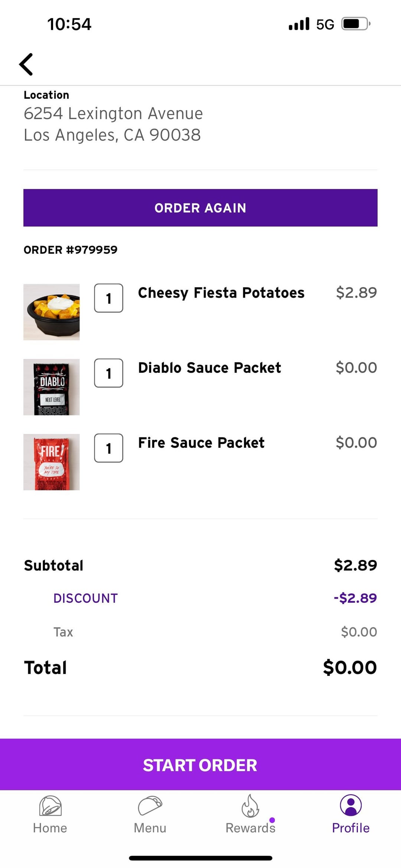Open the Home bell icon
Screen dimensions: 401x868
[50, 806]
